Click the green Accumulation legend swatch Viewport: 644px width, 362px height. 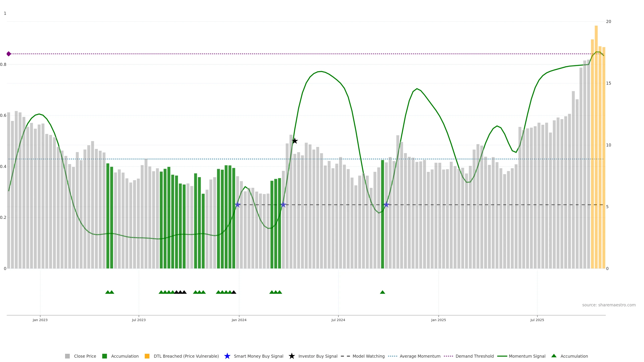tap(104, 356)
